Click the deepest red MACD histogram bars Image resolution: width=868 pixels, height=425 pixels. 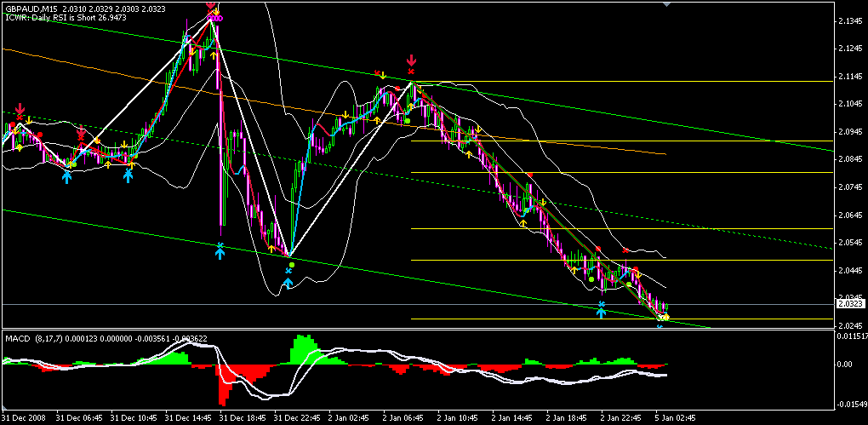(223, 390)
